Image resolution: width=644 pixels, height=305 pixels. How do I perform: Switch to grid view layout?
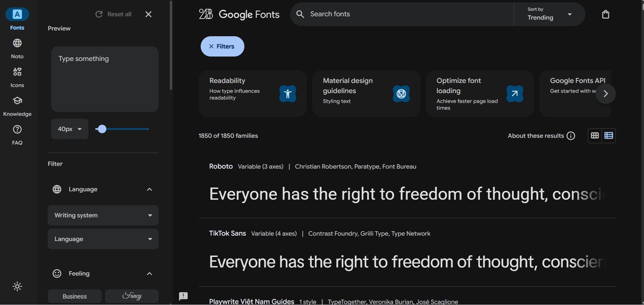coord(595,136)
